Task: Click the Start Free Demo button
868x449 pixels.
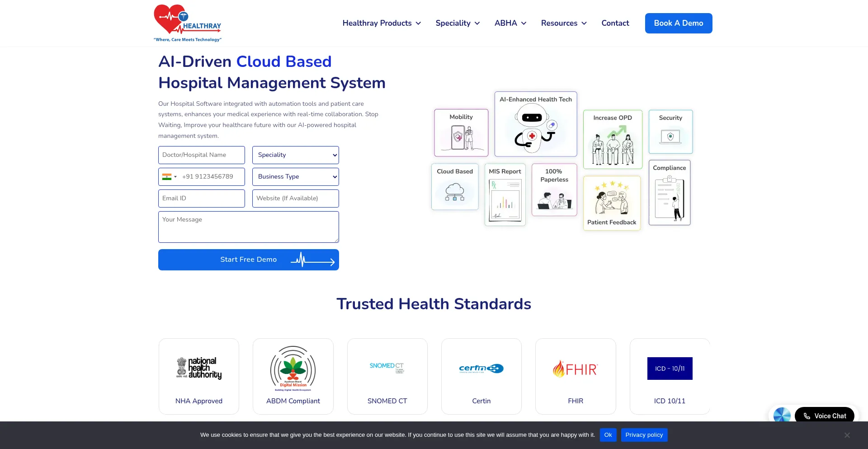Action: click(248, 260)
